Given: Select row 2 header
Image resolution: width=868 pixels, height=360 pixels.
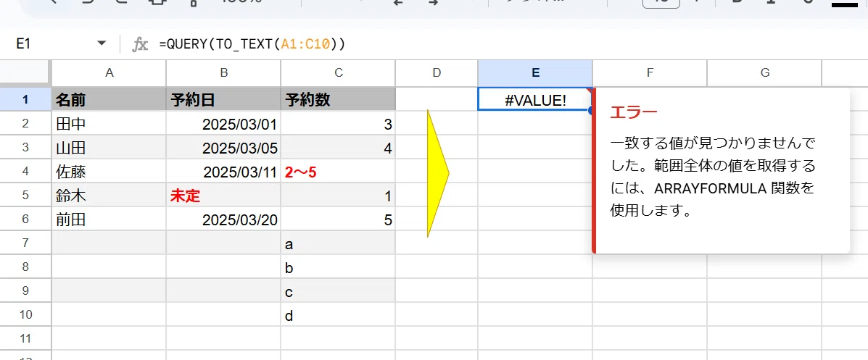Looking at the screenshot, I should (x=25, y=123).
